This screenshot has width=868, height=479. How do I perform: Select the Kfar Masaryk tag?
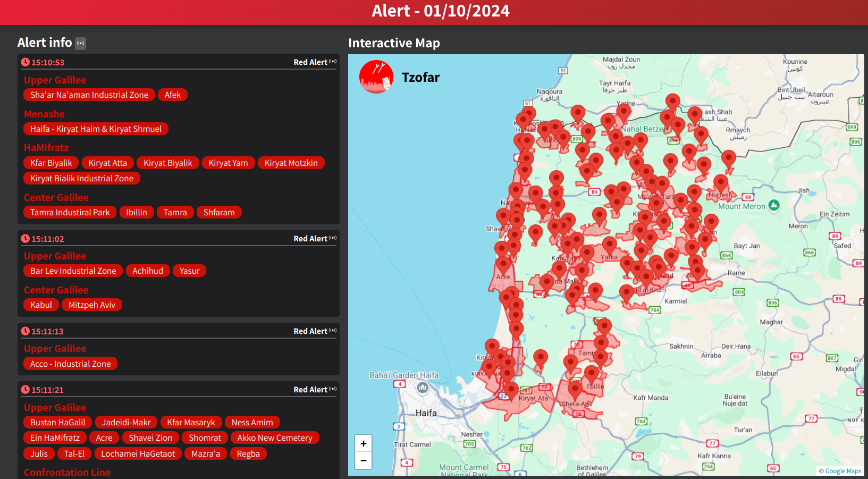coord(191,422)
